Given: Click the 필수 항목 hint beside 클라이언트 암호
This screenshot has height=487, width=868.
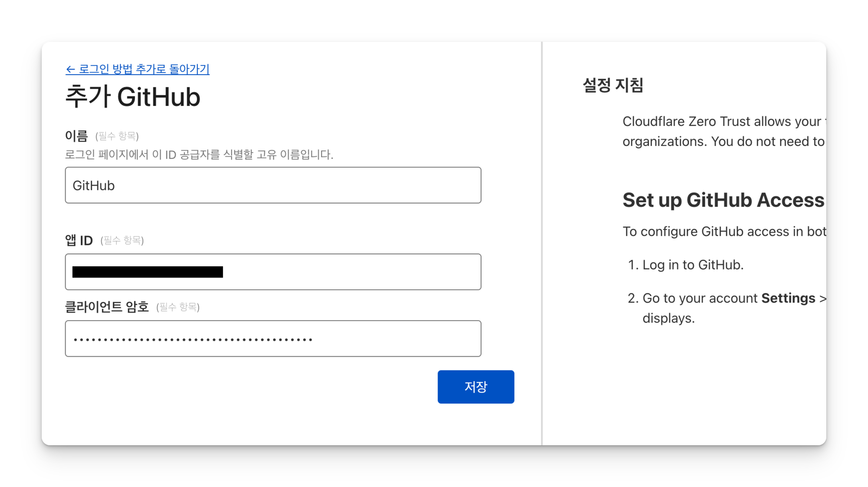Looking at the screenshot, I should pos(178,307).
